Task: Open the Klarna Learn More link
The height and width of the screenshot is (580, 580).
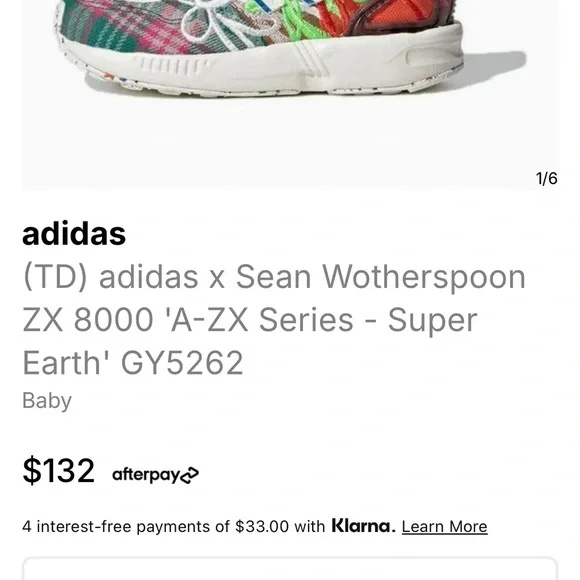Action: [444, 526]
